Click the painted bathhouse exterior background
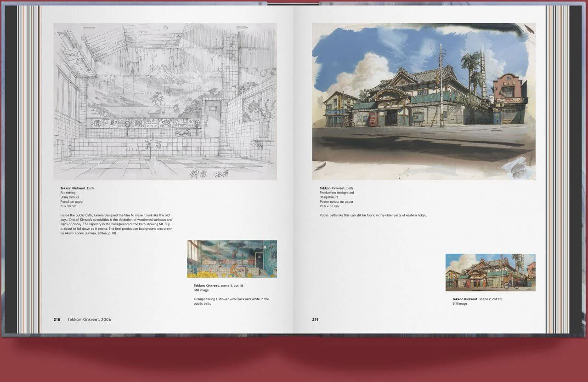This screenshot has width=588, height=382. click(x=424, y=102)
